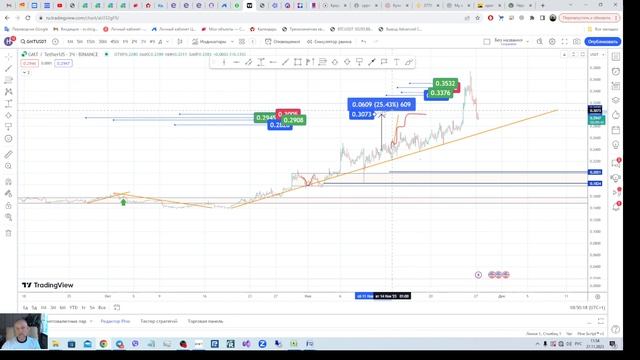Open go-to-date calendar icon
This screenshot has height=360, width=640.
click(x=117, y=307)
